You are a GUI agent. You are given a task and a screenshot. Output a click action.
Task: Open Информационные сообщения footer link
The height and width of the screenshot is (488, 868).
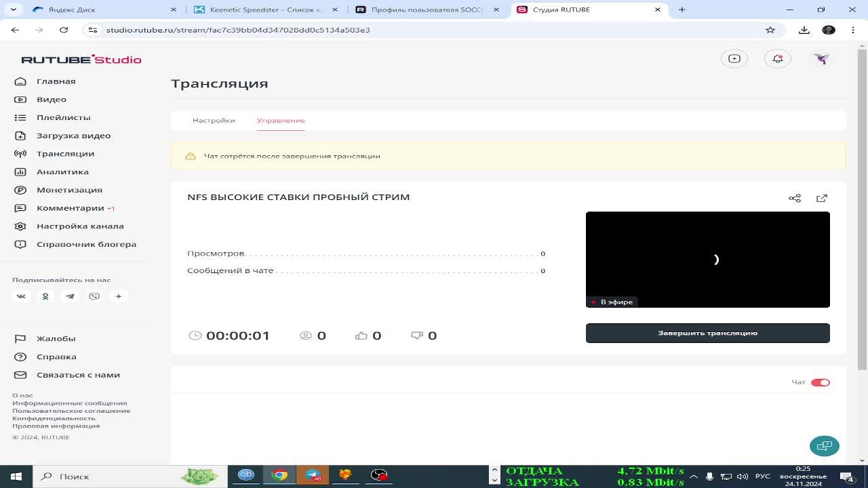click(x=69, y=403)
